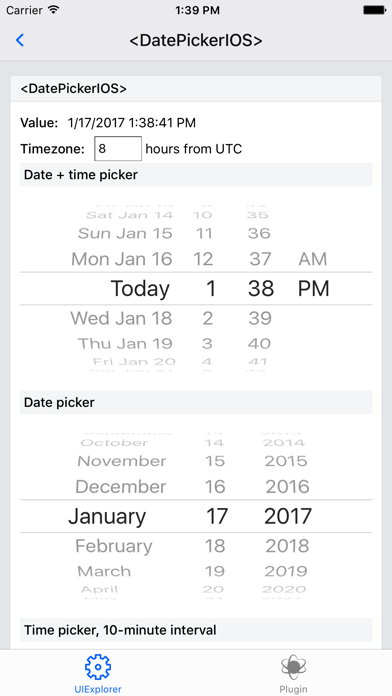Tap the Time picker 10-minute interval header

[x=196, y=630]
